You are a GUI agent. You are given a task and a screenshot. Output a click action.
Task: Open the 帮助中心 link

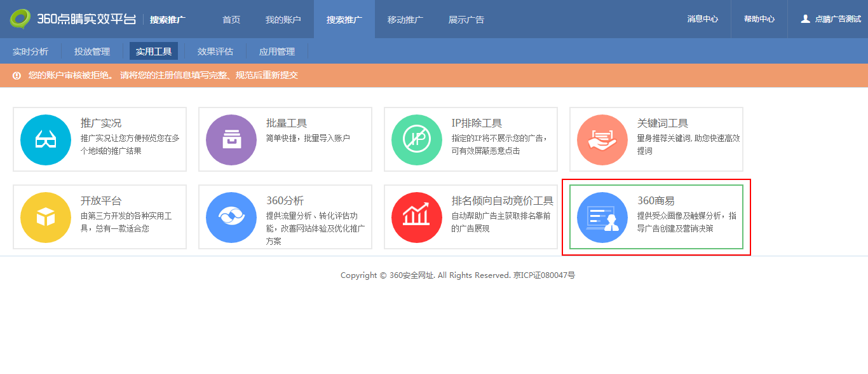coord(759,19)
